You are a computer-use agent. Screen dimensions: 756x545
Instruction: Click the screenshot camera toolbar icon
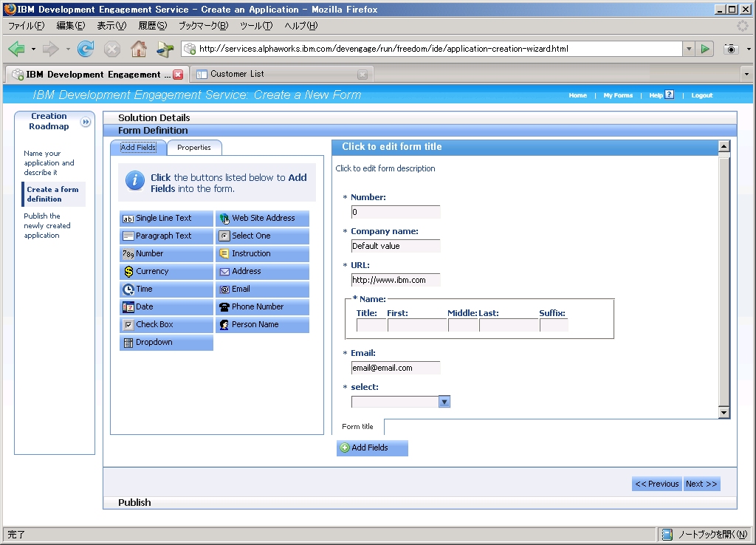732,49
